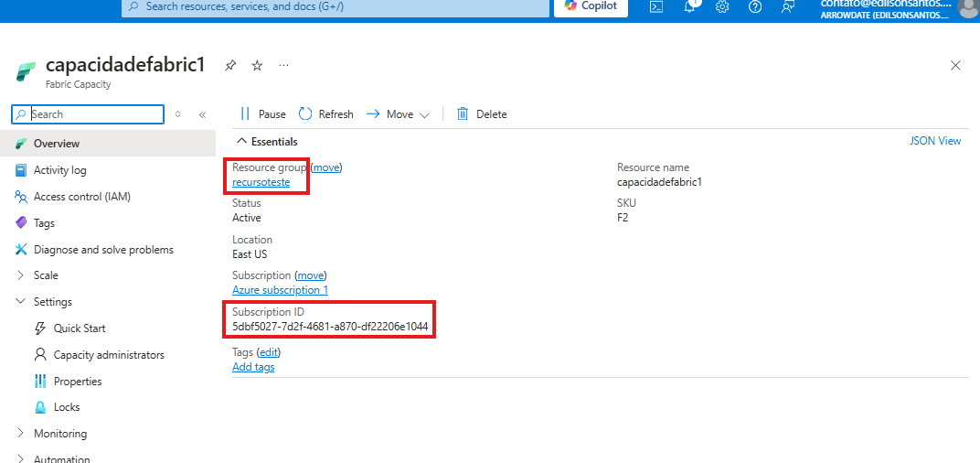The height and width of the screenshot is (463, 980).
Task: Open Cloud Shell from the top bar
Action: (x=656, y=6)
